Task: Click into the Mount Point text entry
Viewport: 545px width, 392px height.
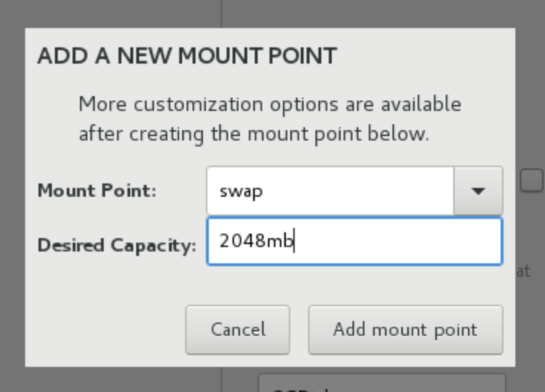Action: [330, 191]
